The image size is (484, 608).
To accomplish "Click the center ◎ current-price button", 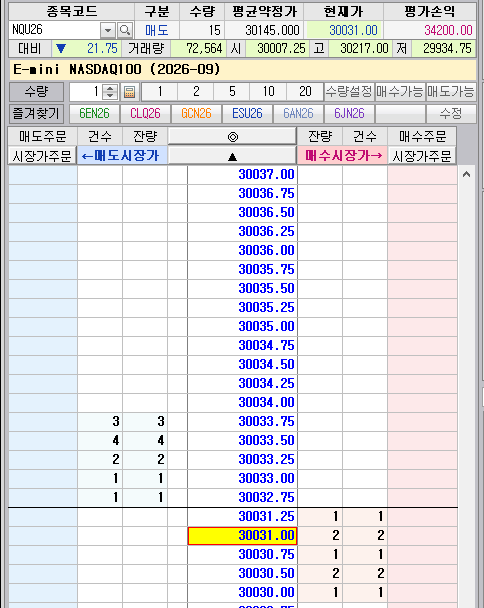I will (x=232, y=136).
